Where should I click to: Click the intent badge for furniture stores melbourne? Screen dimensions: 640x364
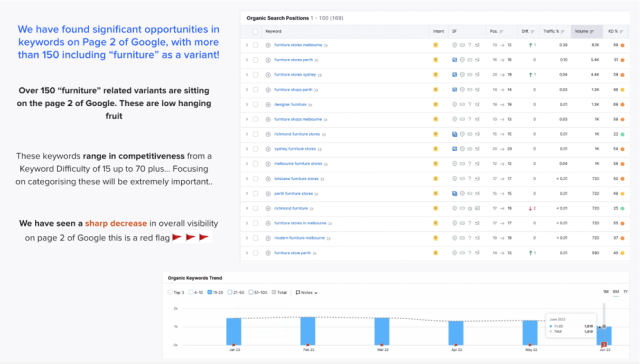click(436, 45)
